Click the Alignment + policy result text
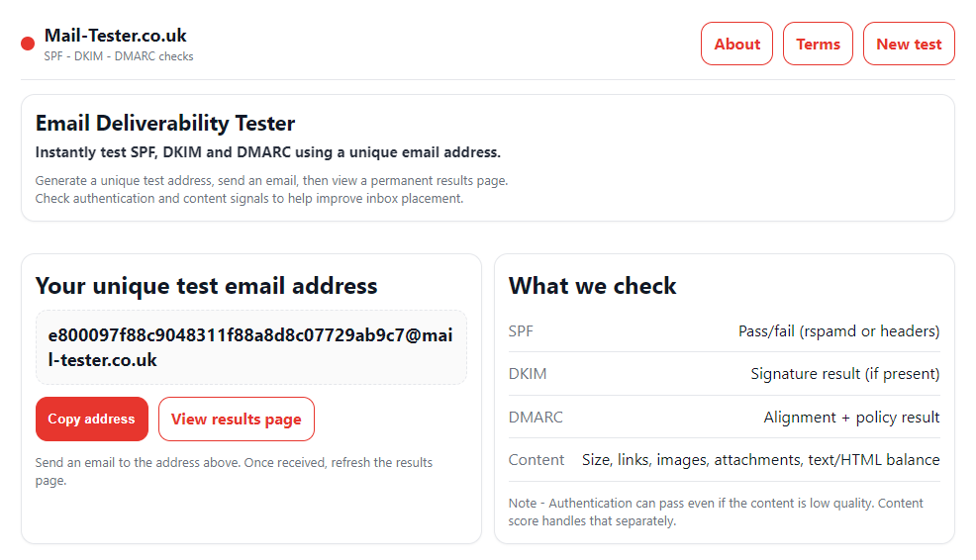The height and width of the screenshot is (560, 976). (x=851, y=418)
